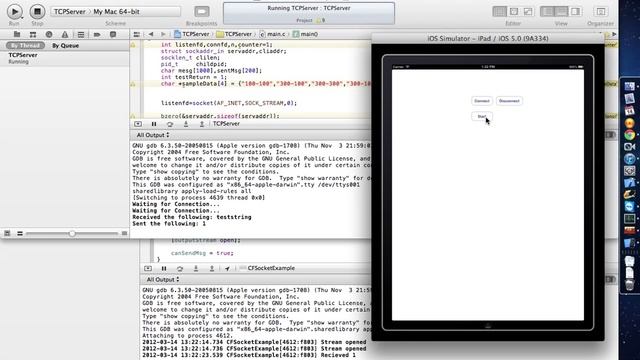Open TCPServer project in jump bar
The height and width of the screenshot is (360, 640).
click(x=191, y=34)
